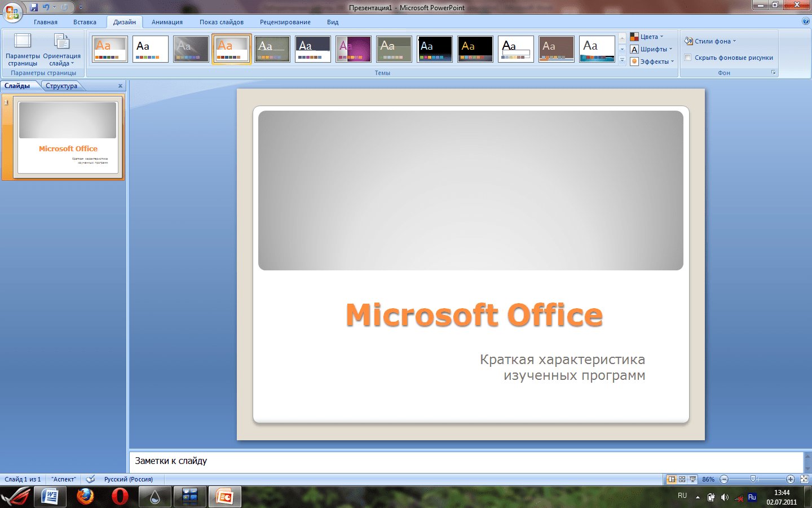Expand the full themes gallery
The width and height of the screenshot is (812, 508).
623,60
